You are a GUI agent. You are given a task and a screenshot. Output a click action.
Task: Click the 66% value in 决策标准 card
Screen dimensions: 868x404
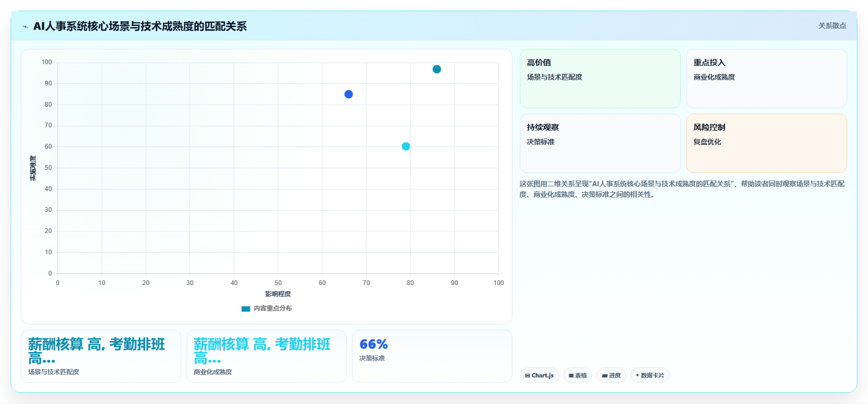[x=374, y=345]
